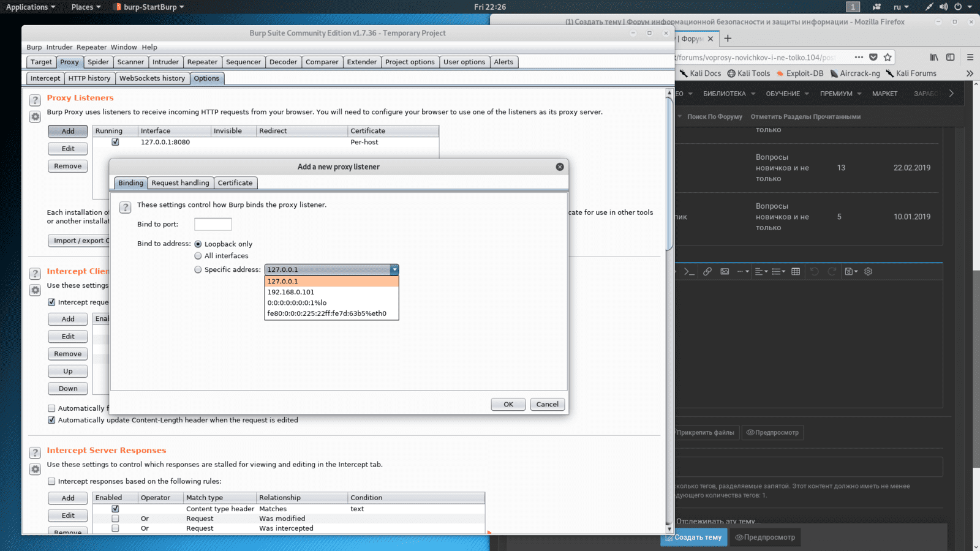
Task: Click Remove button under Proxy Listeners
Action: coord(68,166)
